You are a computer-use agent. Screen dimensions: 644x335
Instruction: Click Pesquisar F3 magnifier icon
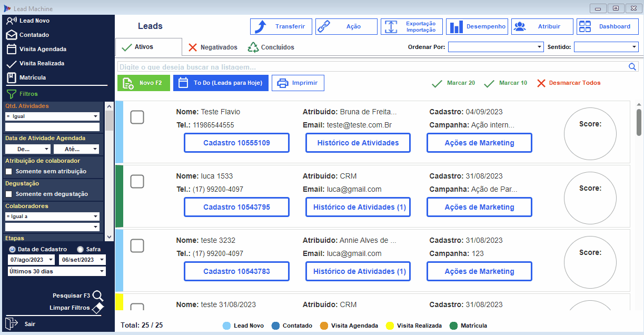[98, 295]
